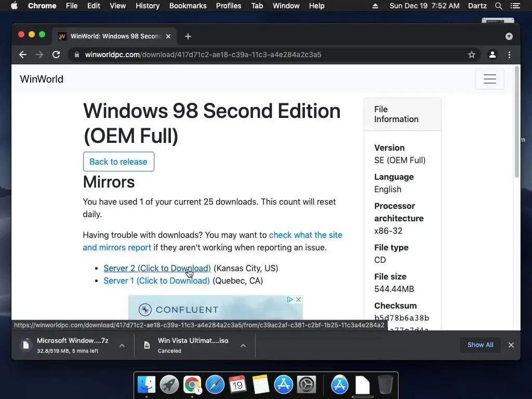The image size is (532, 399).
Task: Open the Trash in the Dock
Action: [x=385, y=385]
